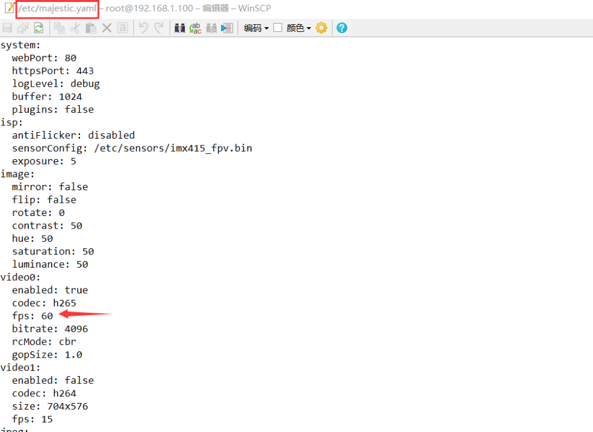Open editor preferences via gear icon
The width and height of the screenshot is (593, 432).
321,28
